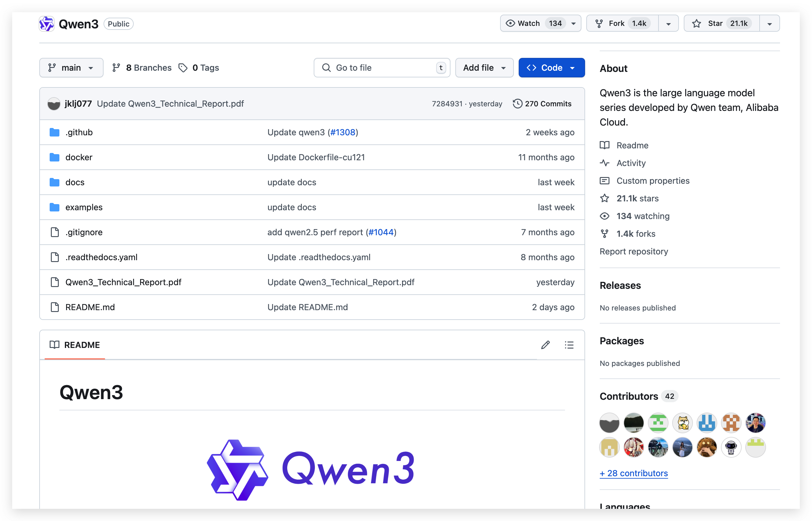812x521 pixels.
Task: Open the Activity sidebar link
Action: (x=631, y=163)
